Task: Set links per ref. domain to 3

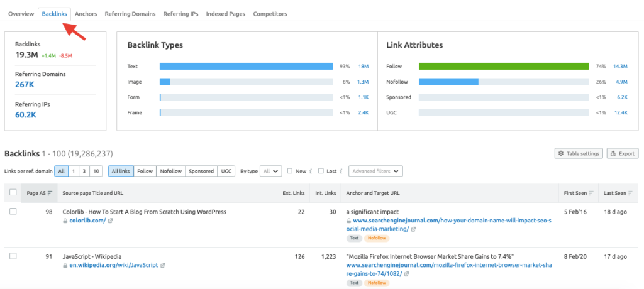Action: [84, 171]
